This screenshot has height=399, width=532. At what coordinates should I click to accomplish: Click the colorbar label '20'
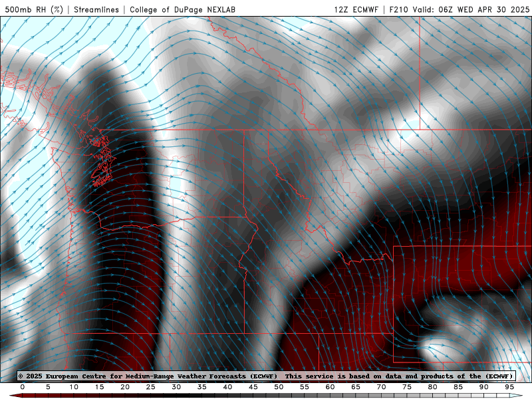(125, 387)
